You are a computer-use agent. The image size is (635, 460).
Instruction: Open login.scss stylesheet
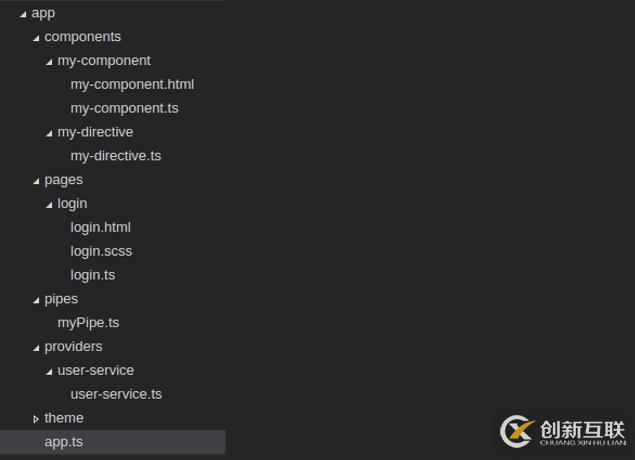tap(101, 251)
